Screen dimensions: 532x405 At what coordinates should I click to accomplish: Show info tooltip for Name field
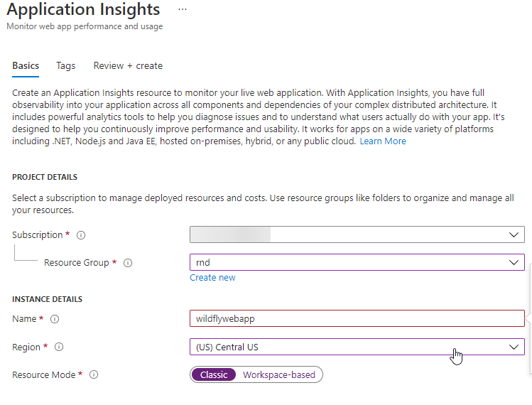coord(55,319)
